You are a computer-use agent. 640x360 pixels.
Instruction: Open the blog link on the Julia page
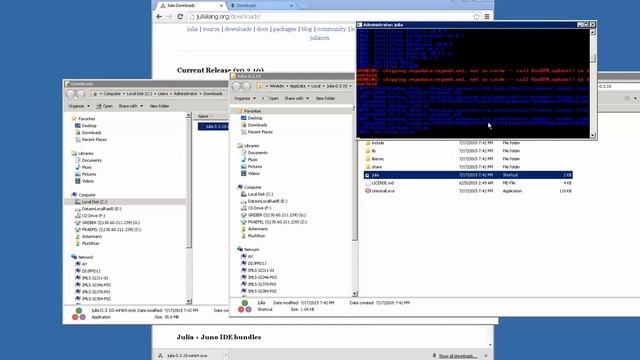(306, 29)
